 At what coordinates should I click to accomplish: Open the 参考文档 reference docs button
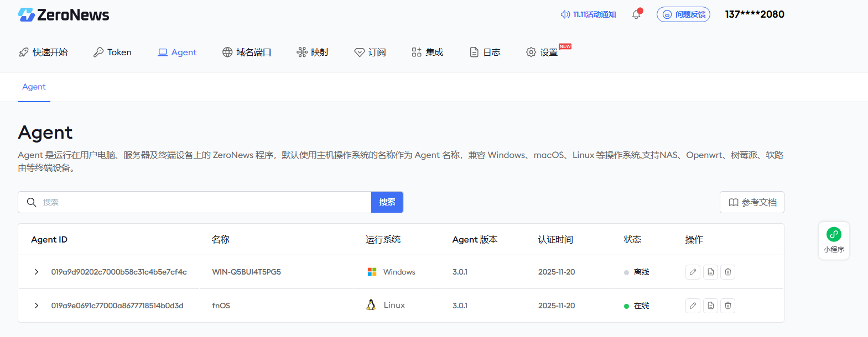(752, 202)
